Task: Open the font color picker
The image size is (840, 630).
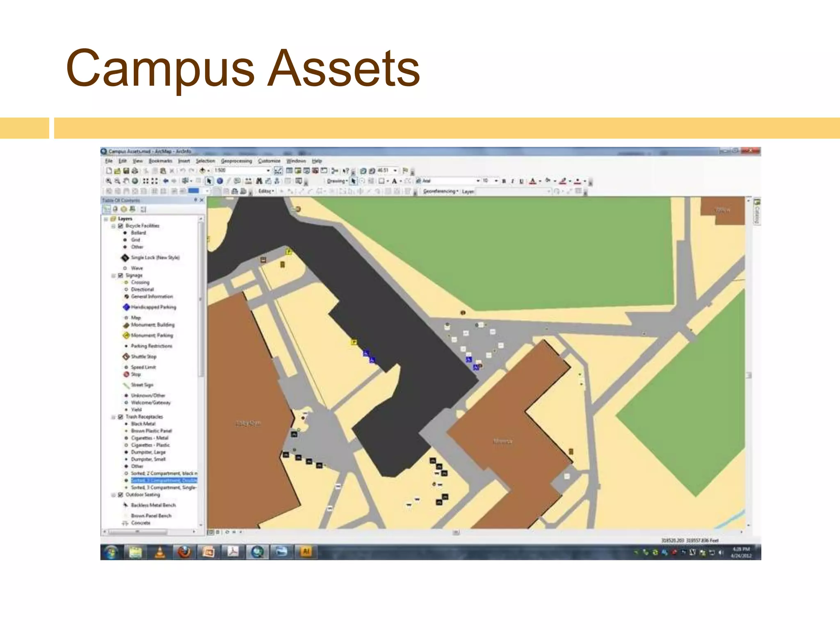Action: click(x=533, y=181)
